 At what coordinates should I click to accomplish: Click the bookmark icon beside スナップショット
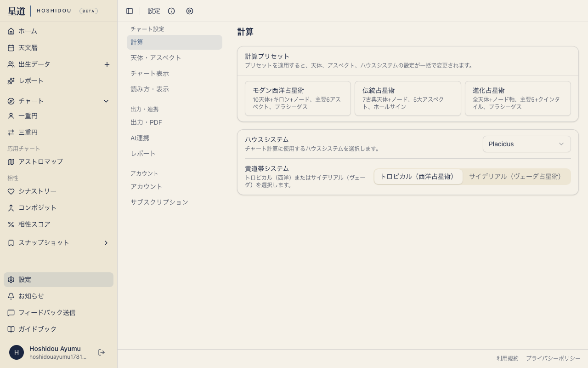[11, 243]
